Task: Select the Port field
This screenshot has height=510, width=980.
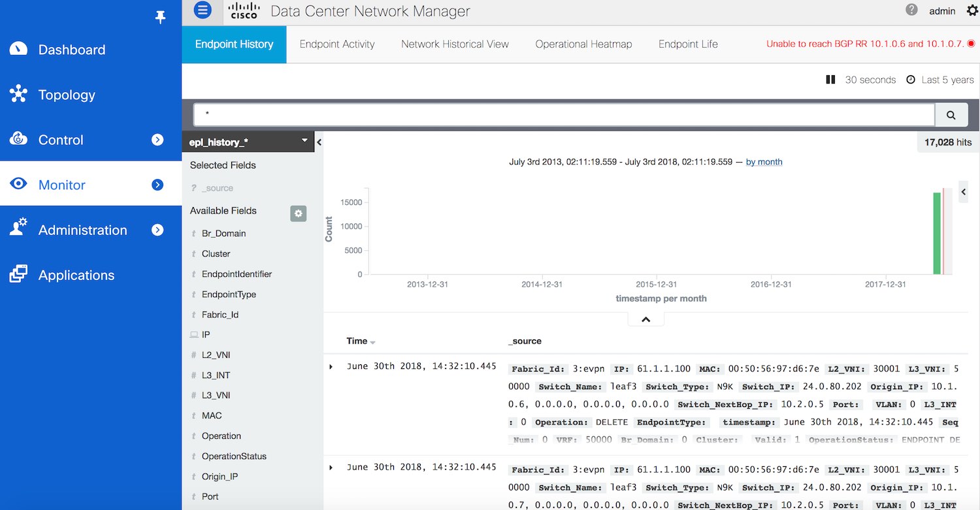Action: 210,496
